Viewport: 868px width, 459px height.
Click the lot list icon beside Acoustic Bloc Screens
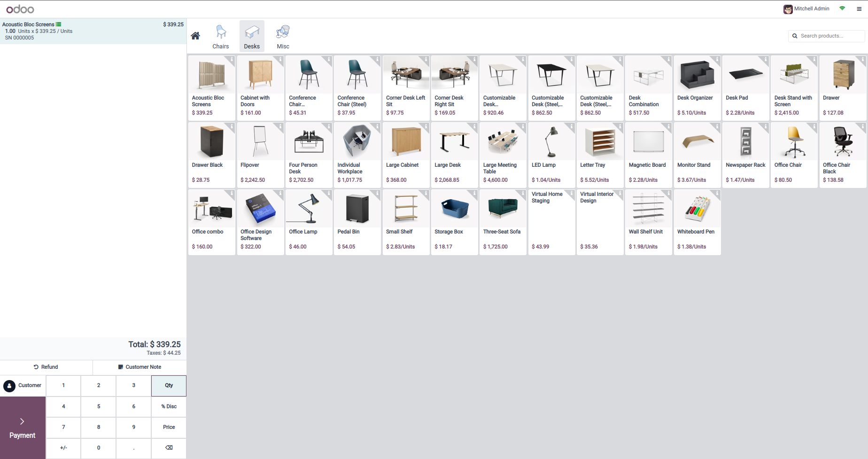pos(59,24)
